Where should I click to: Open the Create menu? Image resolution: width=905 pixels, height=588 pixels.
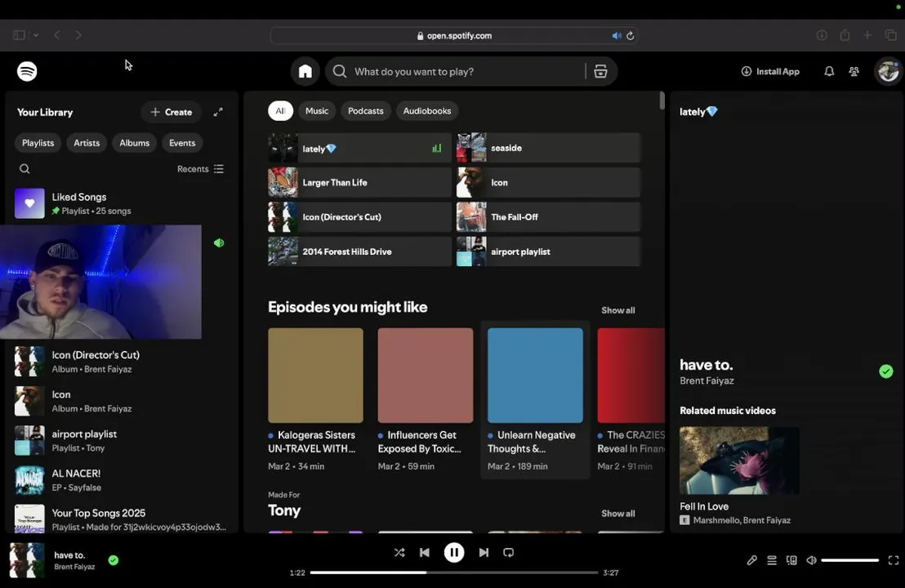[172, 112]
